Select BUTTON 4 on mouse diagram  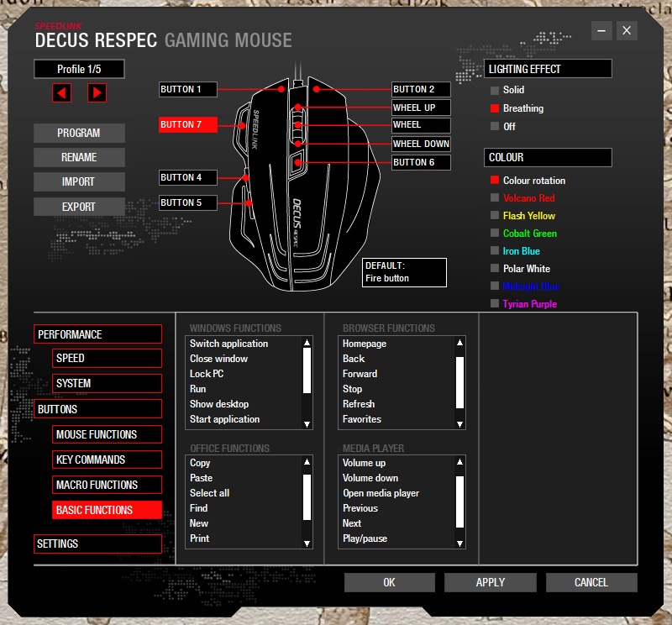pos(187,177)
